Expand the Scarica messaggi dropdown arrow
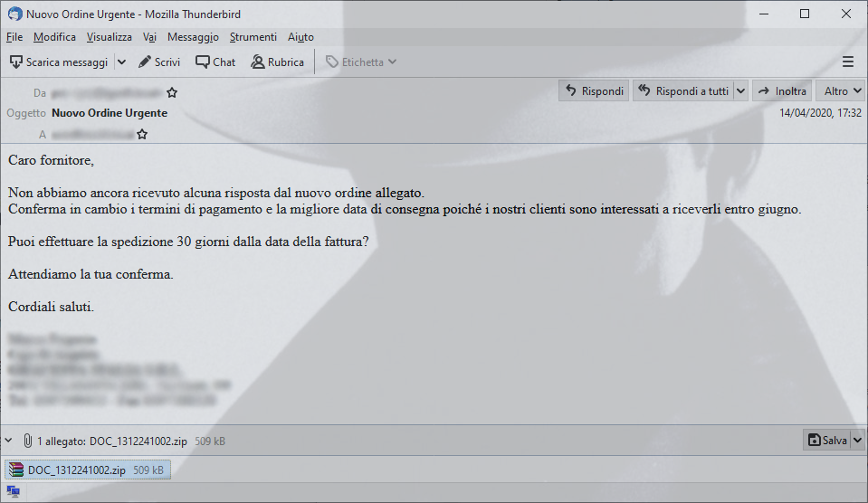868x503 pixels. (x=122, y=62)
